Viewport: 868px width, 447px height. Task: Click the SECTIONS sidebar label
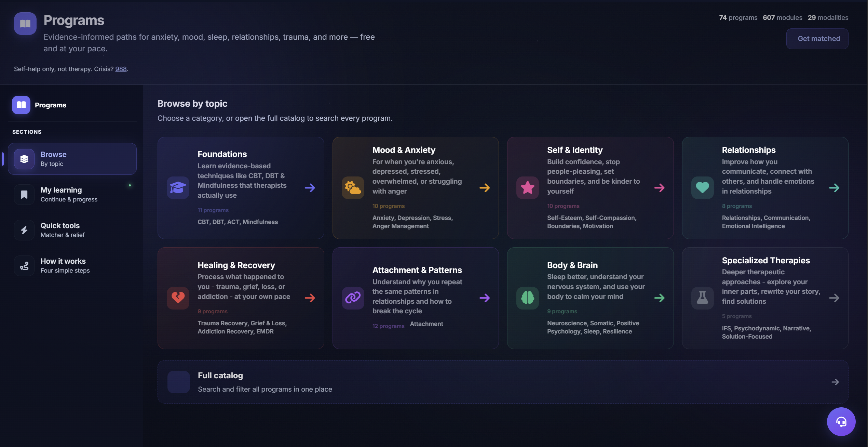point(27,132)
